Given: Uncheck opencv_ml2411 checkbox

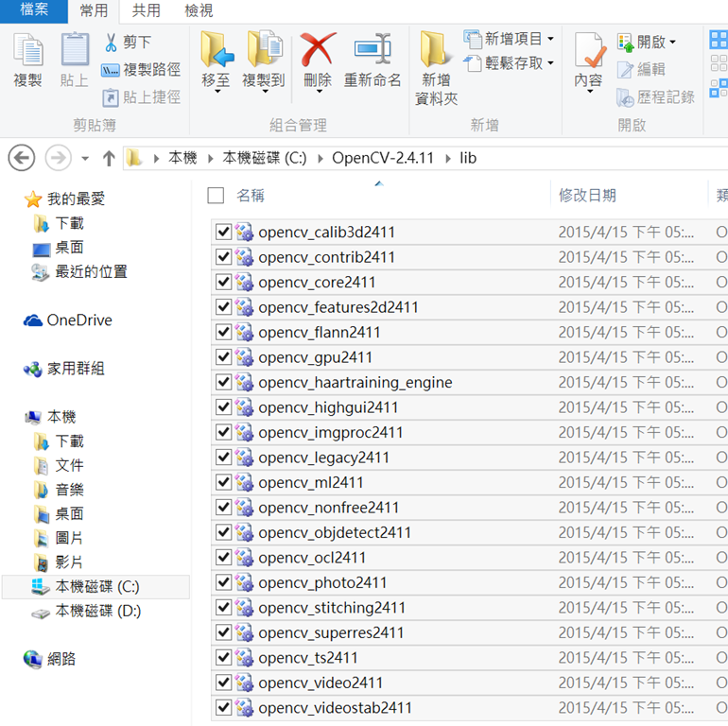Looking at the screenshot, I should click(223, 482).
